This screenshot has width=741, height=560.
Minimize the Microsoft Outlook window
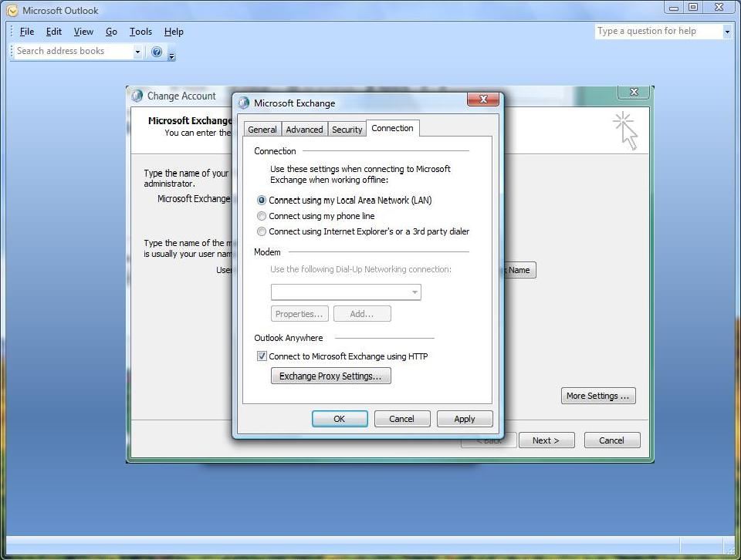click(674, 7)
